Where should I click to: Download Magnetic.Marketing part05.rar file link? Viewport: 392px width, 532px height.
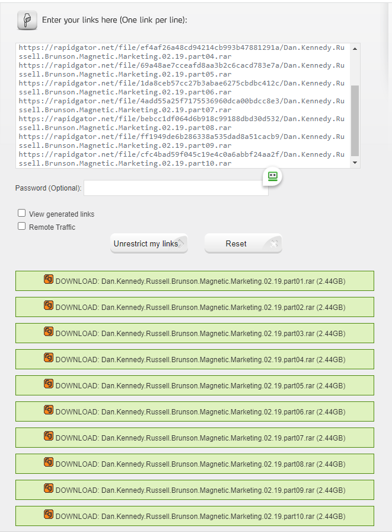point(195,385)
